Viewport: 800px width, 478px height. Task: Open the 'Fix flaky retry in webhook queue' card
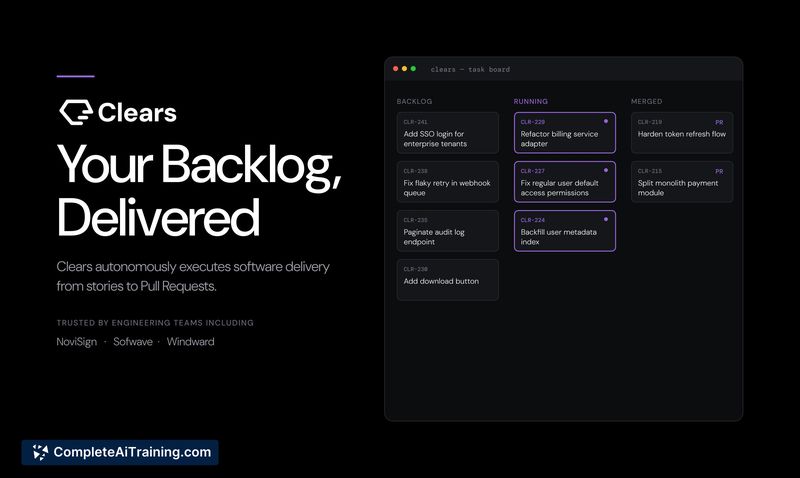447,182
